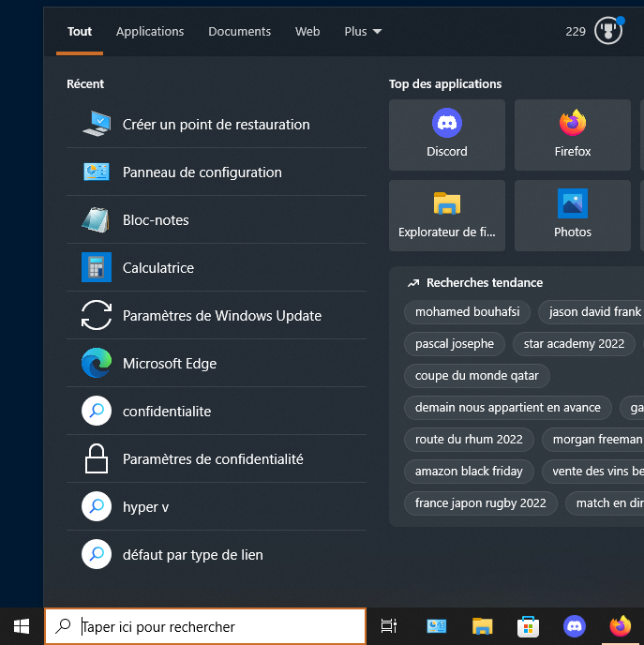Viewport: 644px width, 645px height.
Task: Click the padlock icon for confidentialité settings
Action: coord(97,458)
